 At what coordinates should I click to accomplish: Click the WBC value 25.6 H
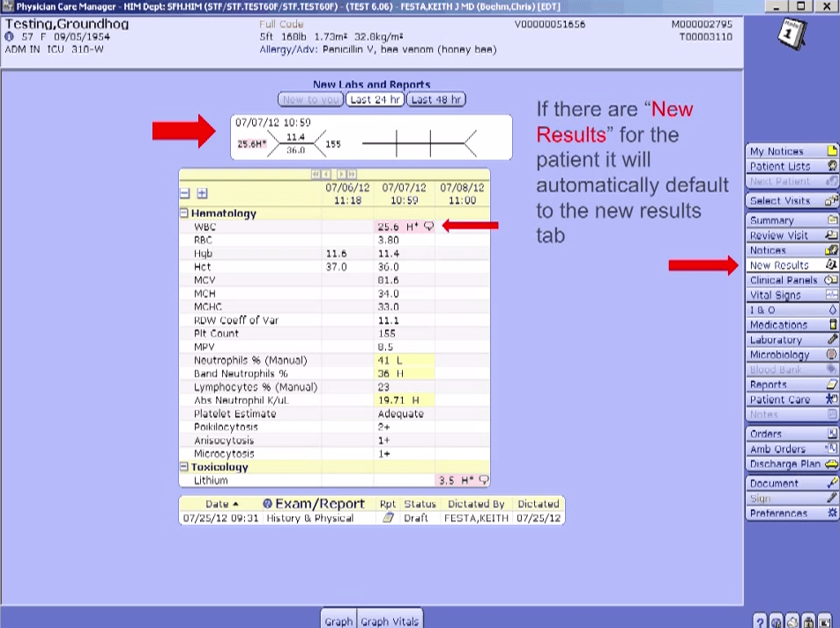pos(398,227)
